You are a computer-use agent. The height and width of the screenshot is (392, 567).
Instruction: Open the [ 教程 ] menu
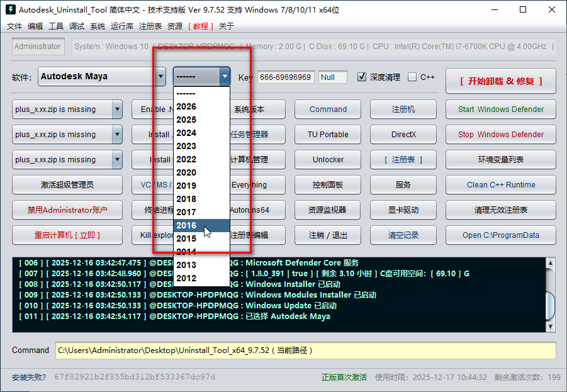tap(200, 26)
